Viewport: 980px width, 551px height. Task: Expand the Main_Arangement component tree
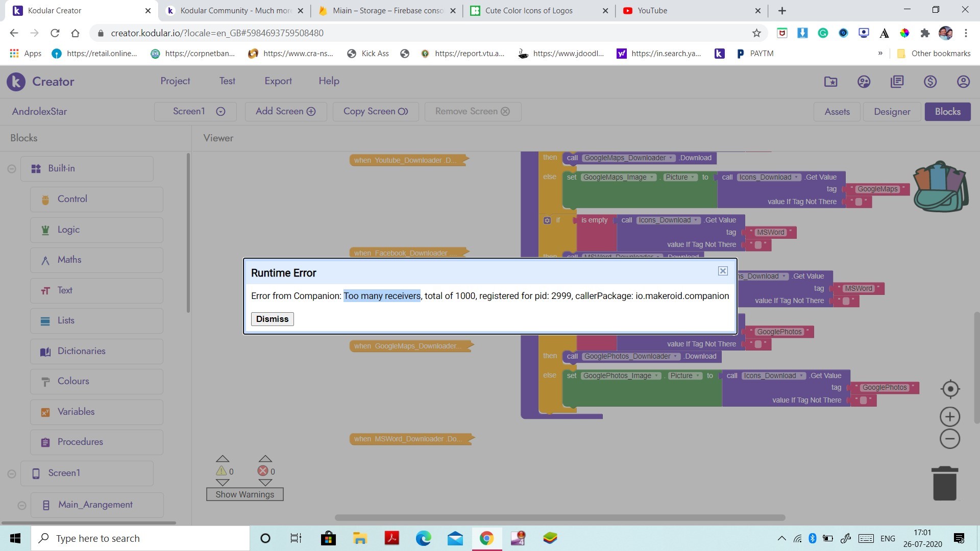22,505
